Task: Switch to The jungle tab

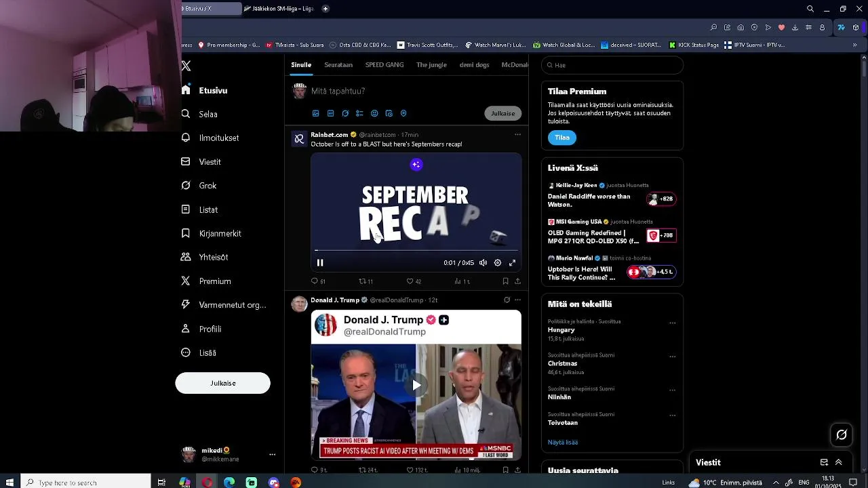Action: coord(431,65)
